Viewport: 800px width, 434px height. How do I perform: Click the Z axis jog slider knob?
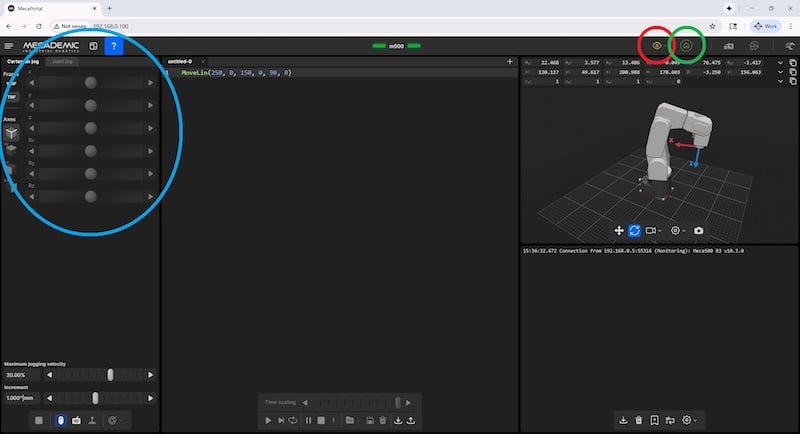click(91, 128)
